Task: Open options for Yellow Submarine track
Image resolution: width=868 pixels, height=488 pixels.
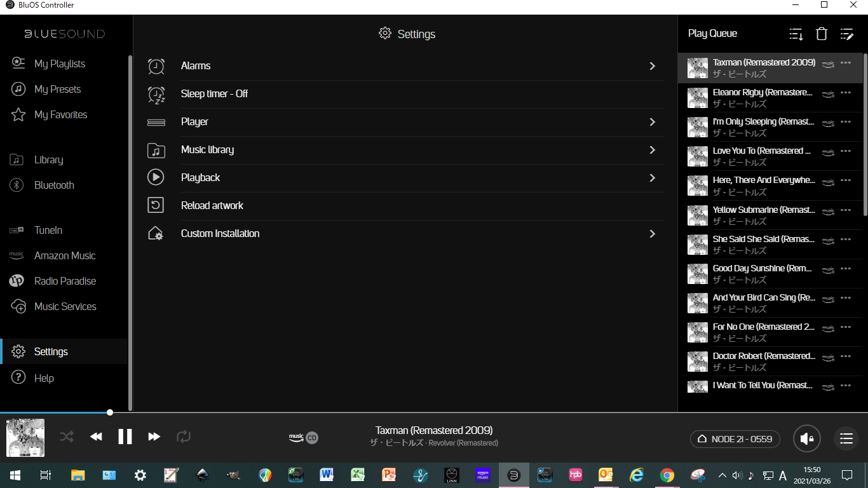Action: (x=846, y=210)
